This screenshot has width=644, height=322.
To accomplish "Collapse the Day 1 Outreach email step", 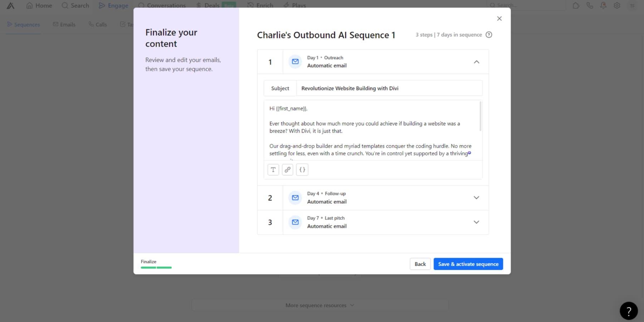I will pyautogui.click(x=476, y=61).
